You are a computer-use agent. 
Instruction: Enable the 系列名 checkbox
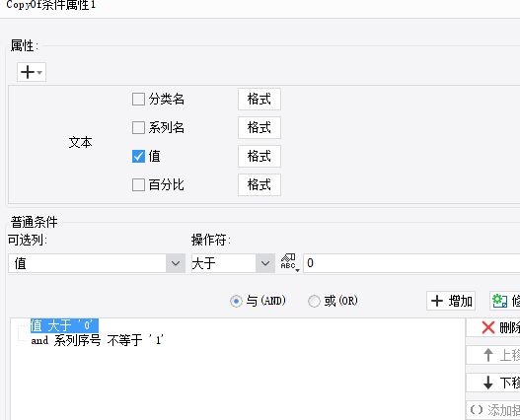click(x=138, y=127)
